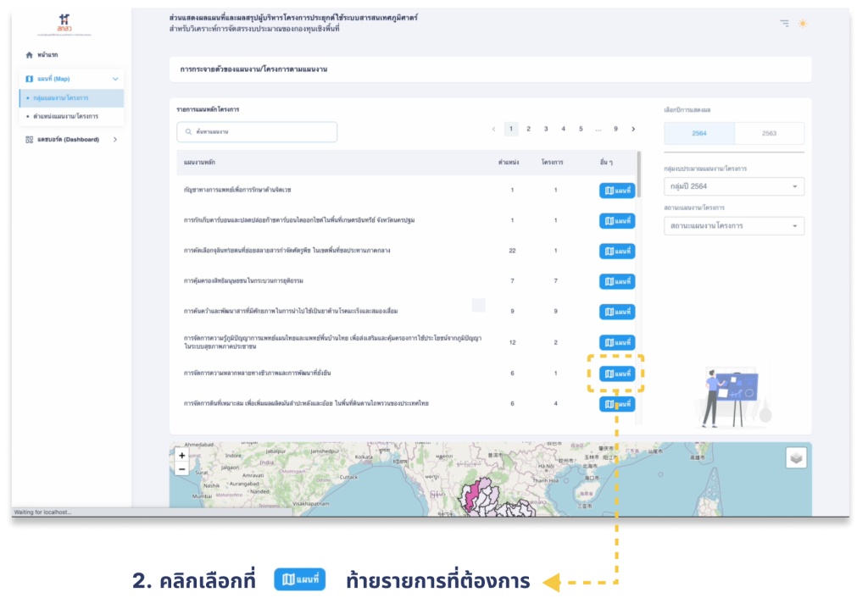
Task: Click the ค้นหาแผนงาน search field
Action: 257,132
